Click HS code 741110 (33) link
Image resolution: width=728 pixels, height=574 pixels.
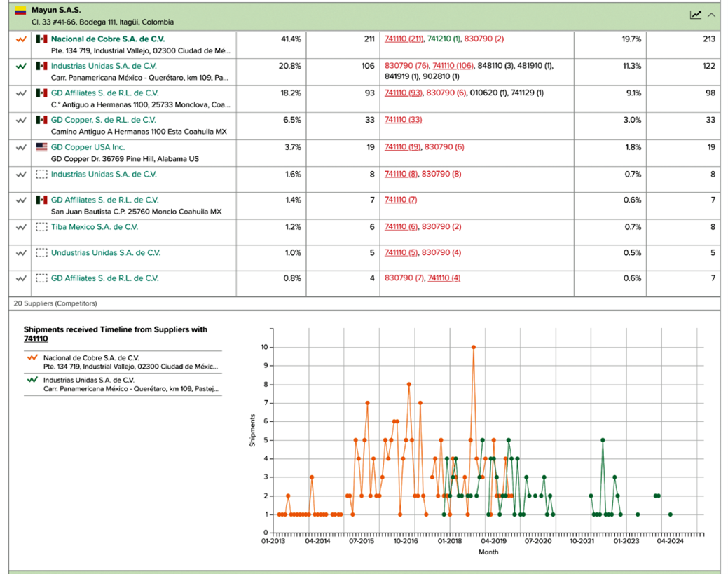(x=404, y=120)
